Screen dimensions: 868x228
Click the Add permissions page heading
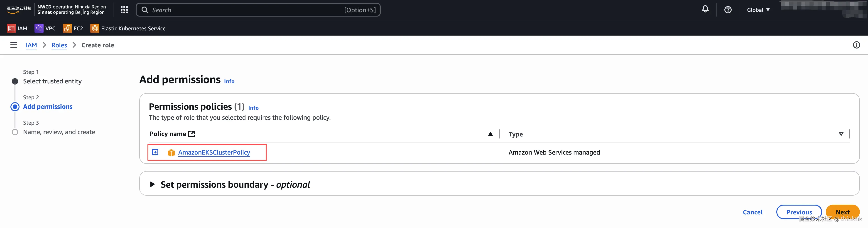click(180, 80)
